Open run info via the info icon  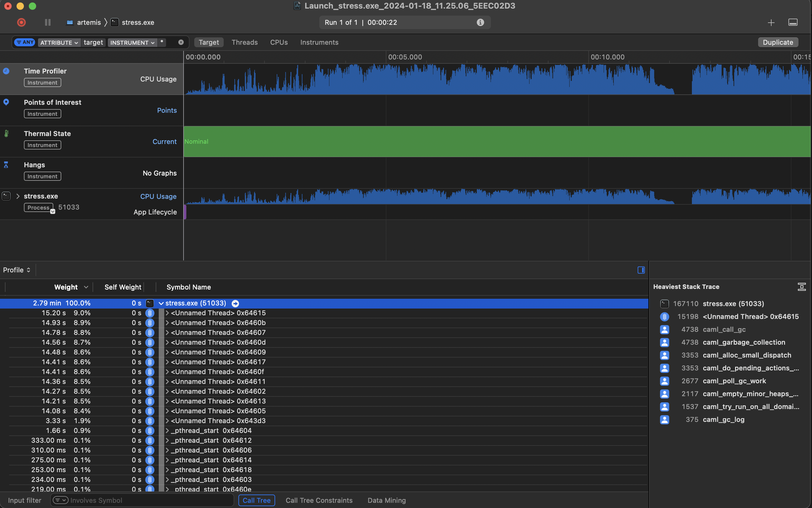480,22
